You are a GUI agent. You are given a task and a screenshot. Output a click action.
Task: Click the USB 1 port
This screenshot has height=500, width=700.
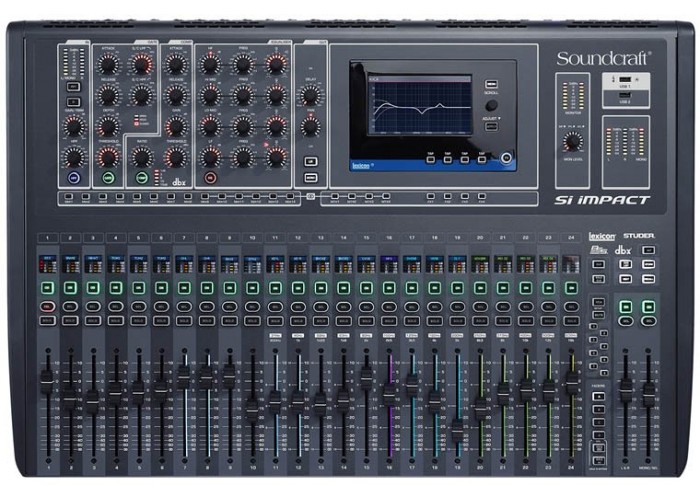click(x=625, y=82)
